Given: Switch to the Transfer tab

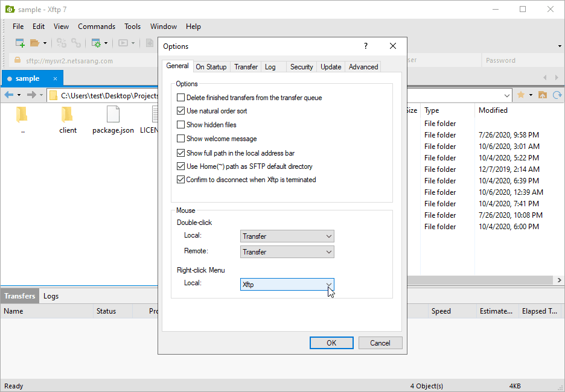Looking at the screenshot, I should click(x=246, y=66).
